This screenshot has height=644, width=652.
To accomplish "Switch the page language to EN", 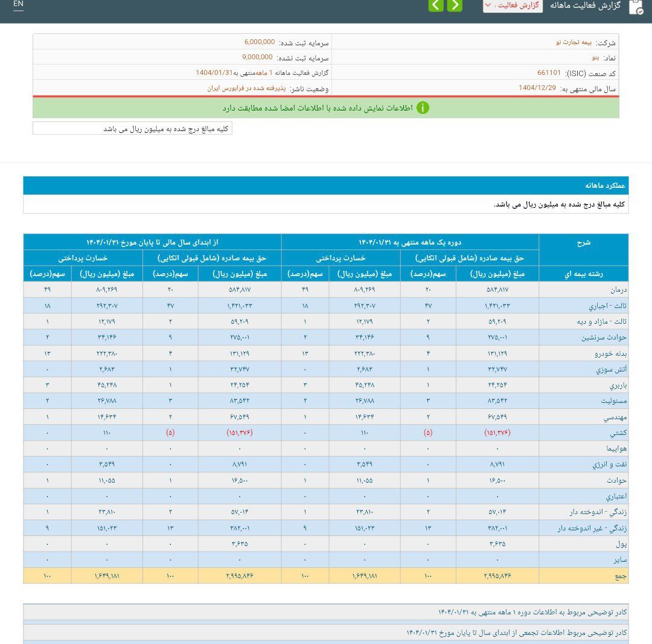I will click(x=18, y=4).
